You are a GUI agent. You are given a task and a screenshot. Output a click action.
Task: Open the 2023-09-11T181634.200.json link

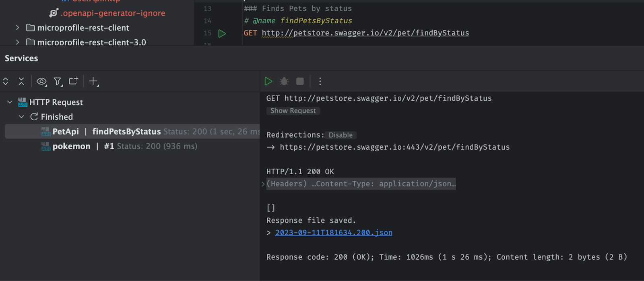click(334, 233)
